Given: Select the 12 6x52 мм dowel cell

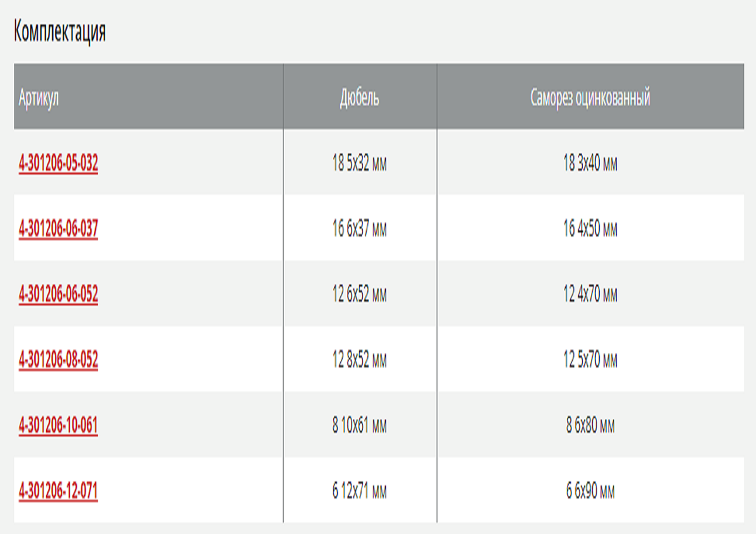Looking at the screenshot, I should tap(360, 295).
